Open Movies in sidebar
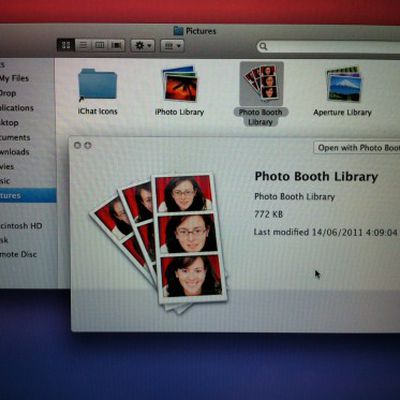The image size is (400, 400). tap(7, 166)
